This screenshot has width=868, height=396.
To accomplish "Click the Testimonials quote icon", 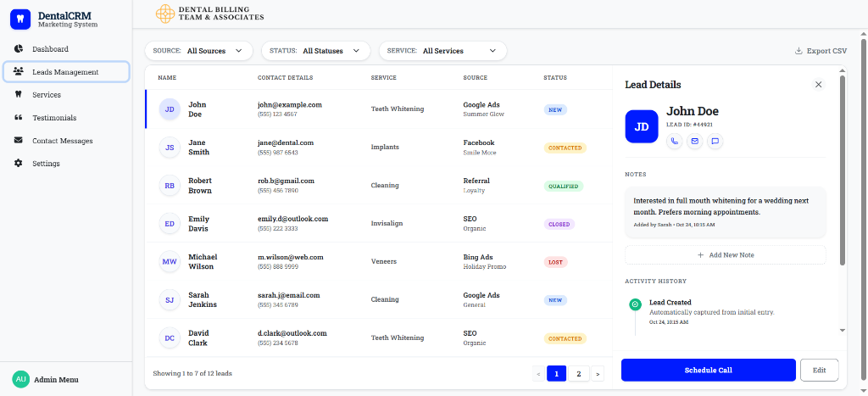I will 19,117.
